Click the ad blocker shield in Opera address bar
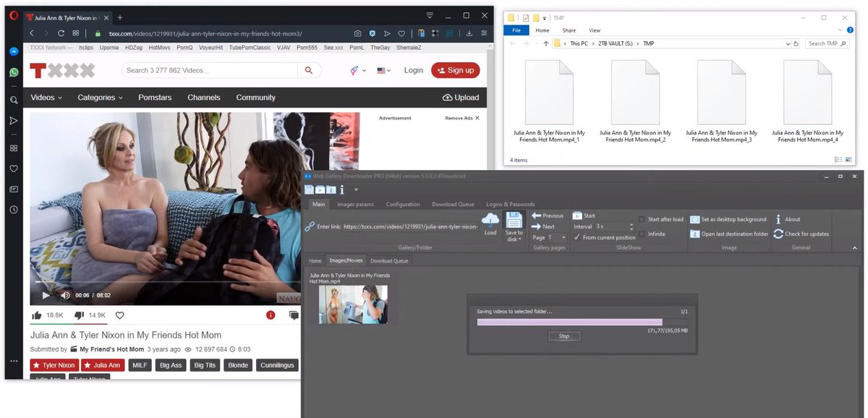868x418 pixels. (x=373, y=33)
